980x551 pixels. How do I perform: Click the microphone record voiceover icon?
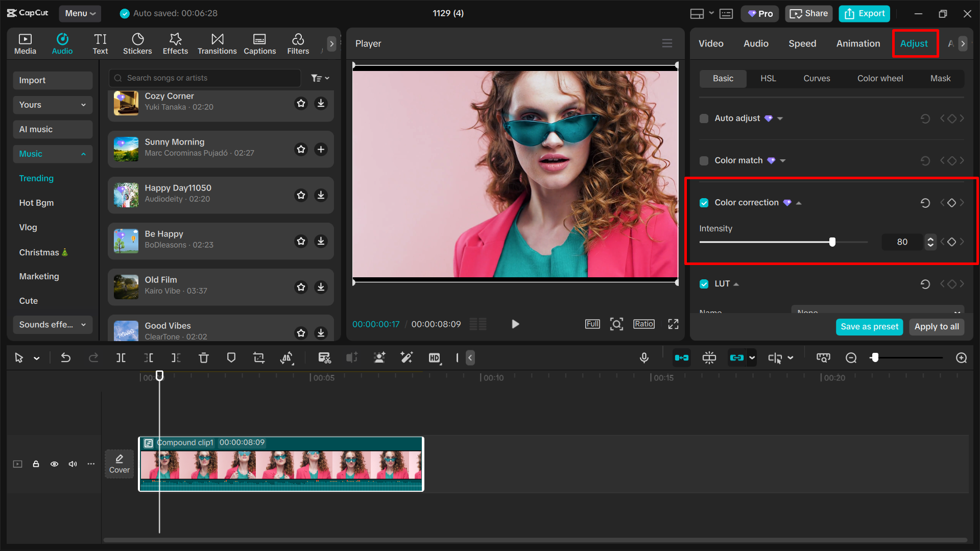pyautogui.click(x=644, y=358)
